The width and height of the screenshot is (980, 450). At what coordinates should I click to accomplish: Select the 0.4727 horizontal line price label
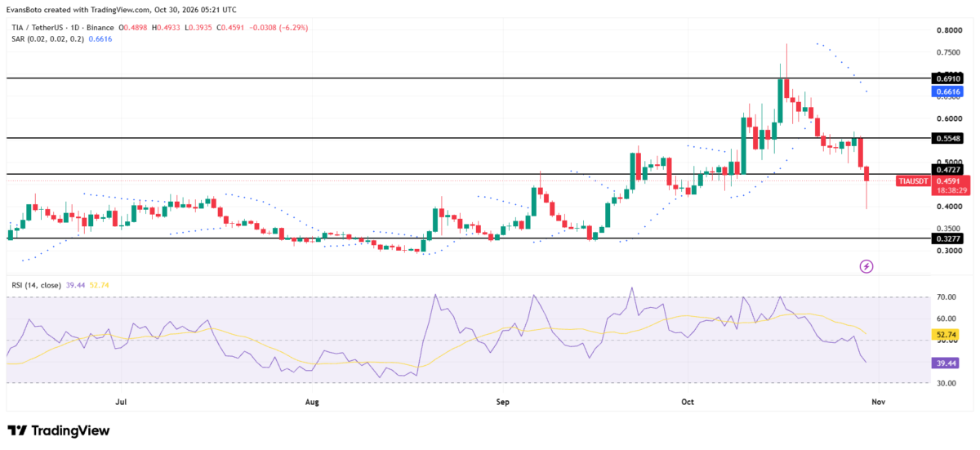pos(948,170)
